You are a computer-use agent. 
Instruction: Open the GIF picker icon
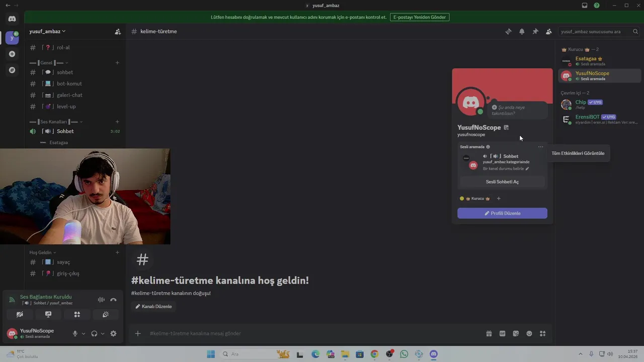pos(502,333)
